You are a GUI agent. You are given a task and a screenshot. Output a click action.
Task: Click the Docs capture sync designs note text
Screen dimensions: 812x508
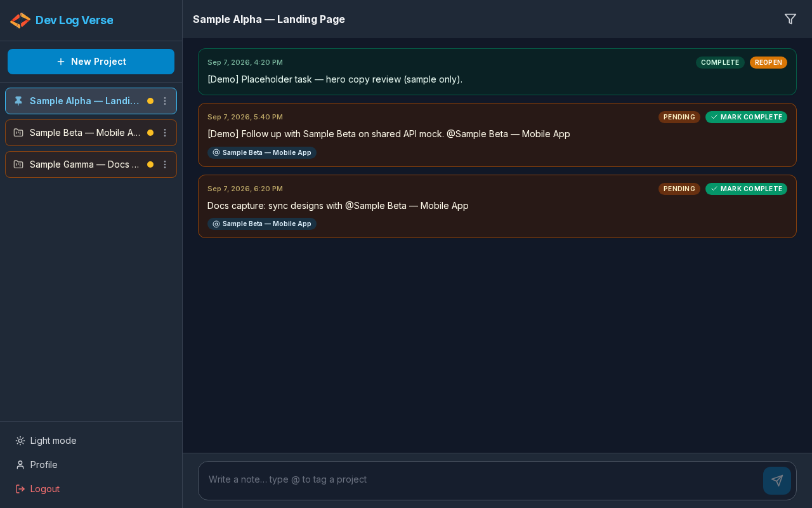(338, 206)
